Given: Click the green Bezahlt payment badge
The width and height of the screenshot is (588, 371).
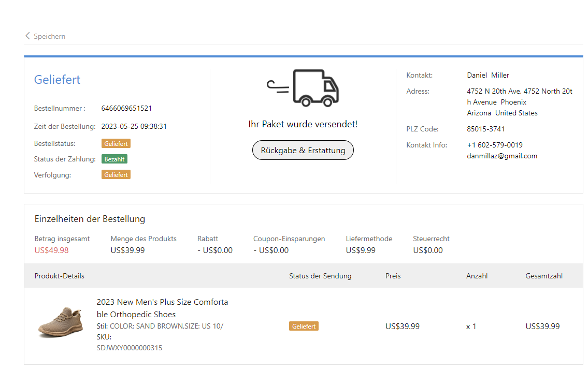Looking at the screenshot, I should tap(114, 159).
